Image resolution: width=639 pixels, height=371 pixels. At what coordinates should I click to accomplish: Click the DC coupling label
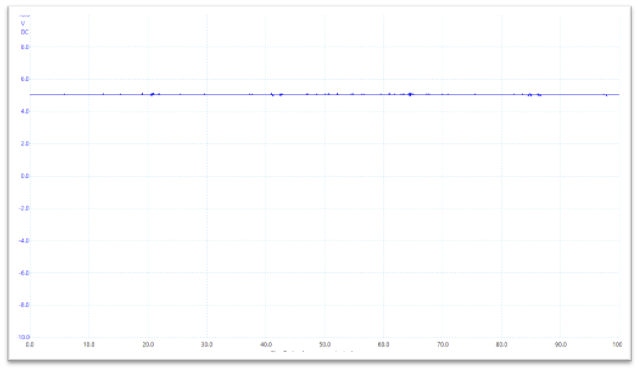coord(24,32)
